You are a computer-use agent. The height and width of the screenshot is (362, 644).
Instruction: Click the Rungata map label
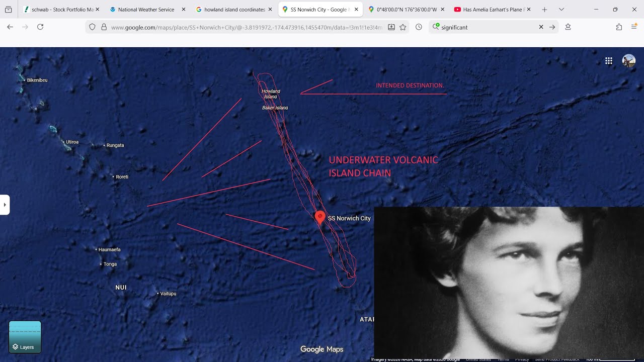click(115, 145)
